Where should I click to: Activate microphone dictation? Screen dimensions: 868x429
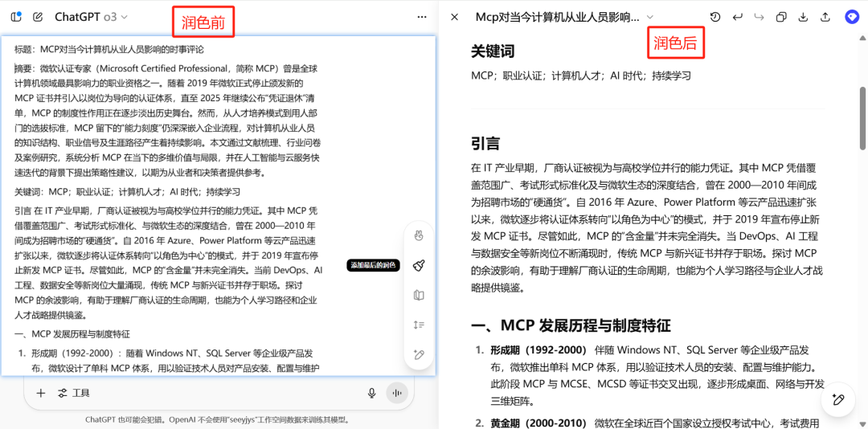click(371, 393)
